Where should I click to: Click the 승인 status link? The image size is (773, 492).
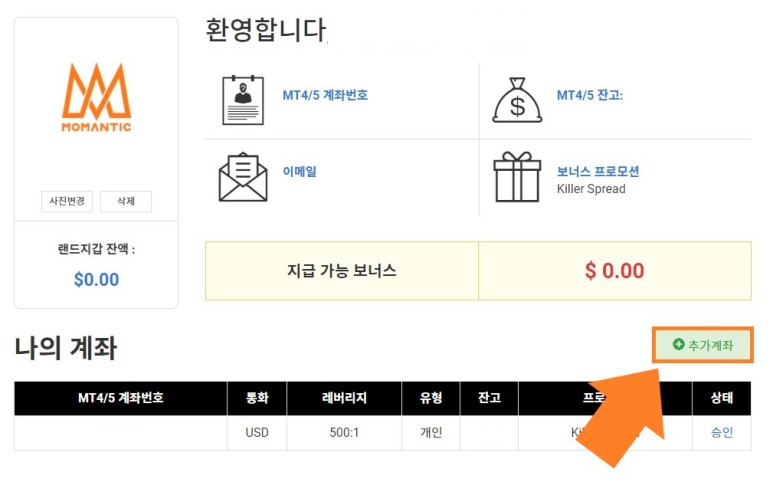click(x=722, y=432)
